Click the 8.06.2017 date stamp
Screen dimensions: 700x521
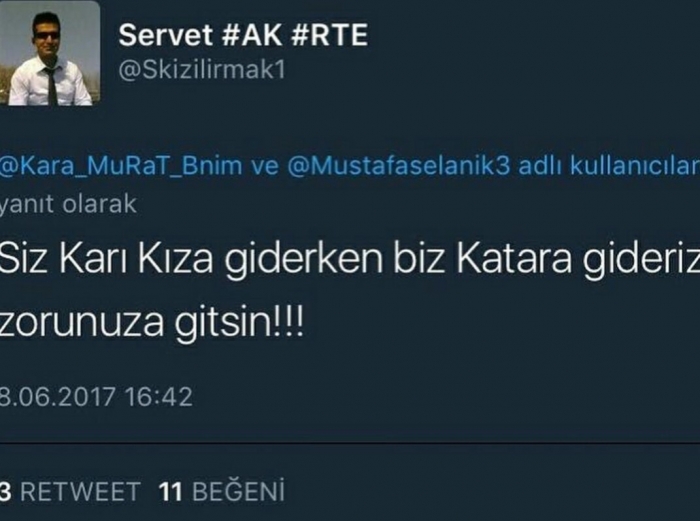[58, 396]
